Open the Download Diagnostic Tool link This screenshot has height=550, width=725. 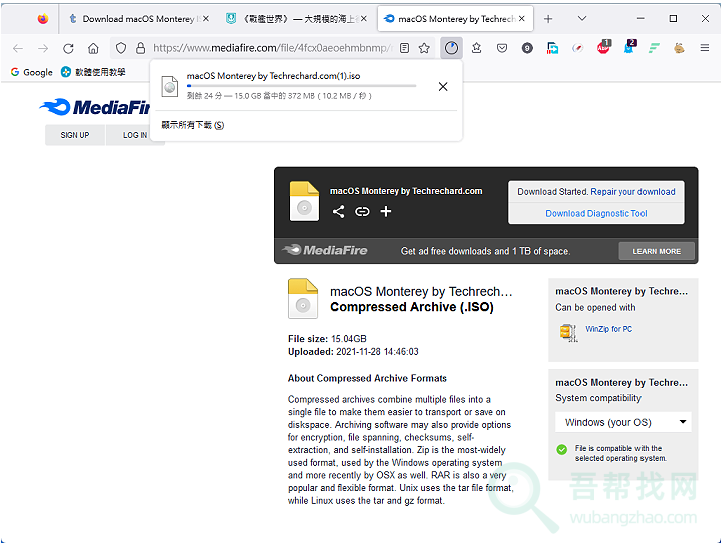pos(596,214)
